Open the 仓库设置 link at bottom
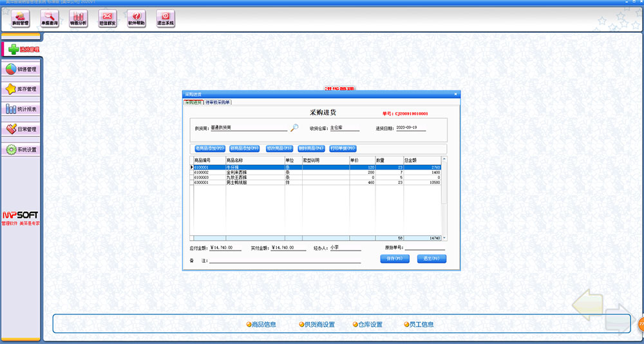Image resolution: width=644 pixels, height=344 pixels. [x=368, y=325]
